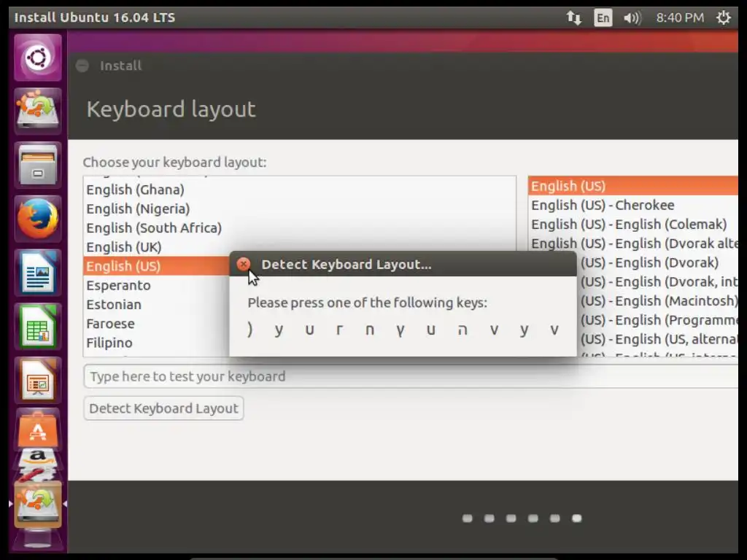Open LibreOffice Impress presentation

click(38, 380)
